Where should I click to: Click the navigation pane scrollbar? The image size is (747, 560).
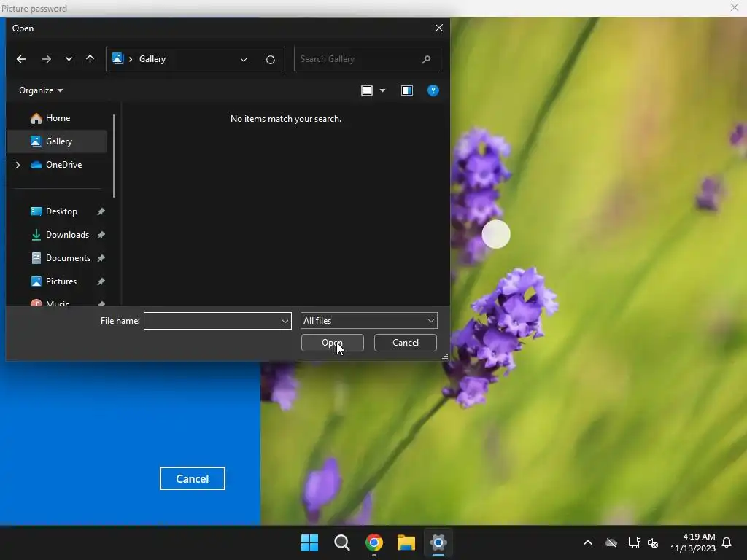[x=114, y=156]
